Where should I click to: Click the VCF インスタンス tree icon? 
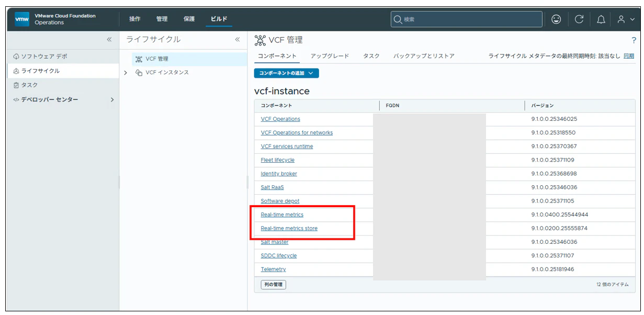(139, 73)
